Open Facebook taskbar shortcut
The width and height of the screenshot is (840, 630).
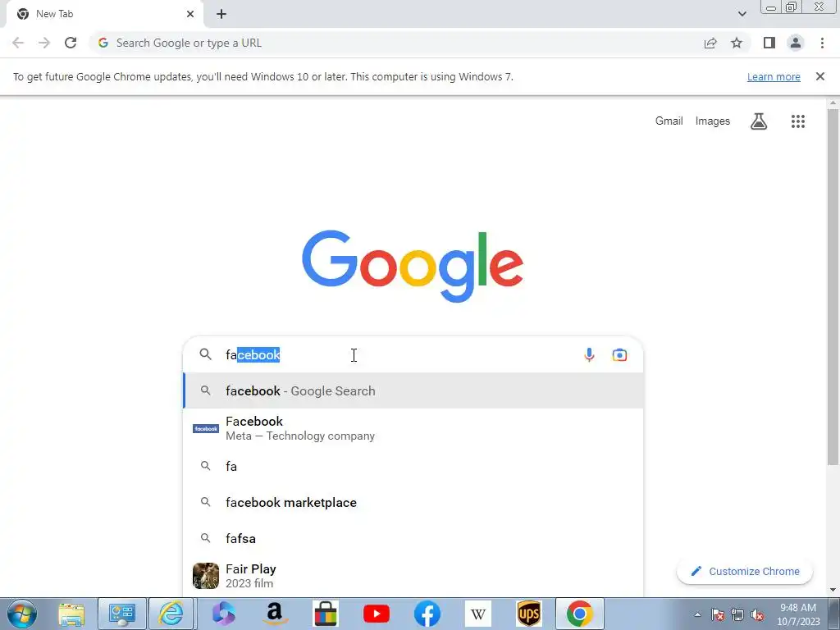[427, 614]
